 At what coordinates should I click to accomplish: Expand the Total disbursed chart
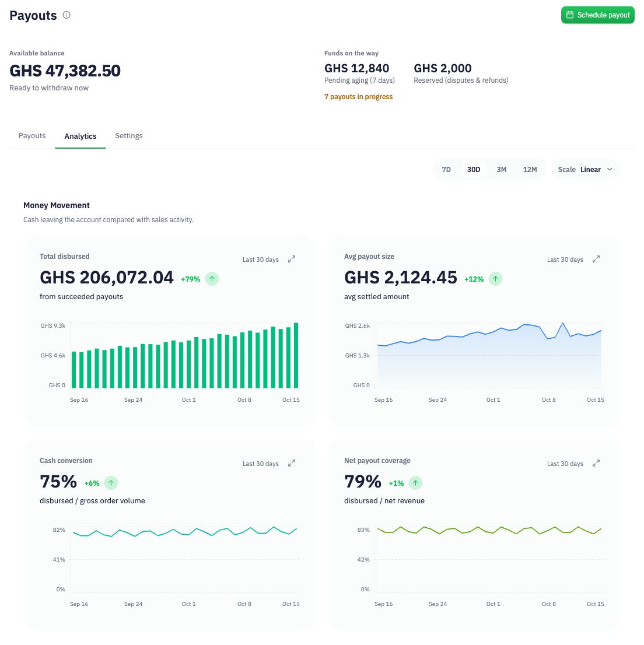tap(292, 259)
